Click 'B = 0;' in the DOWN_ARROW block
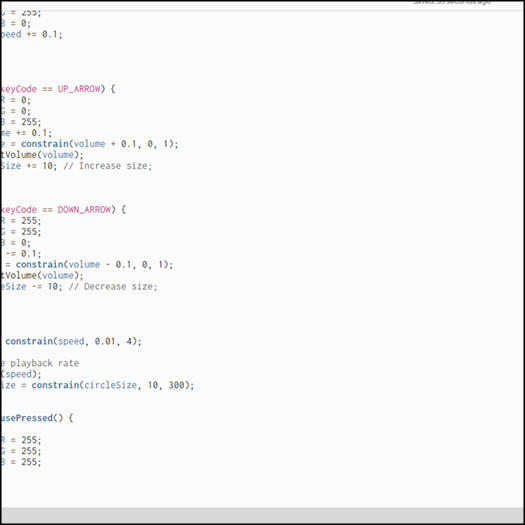 [x=16, y=243]
